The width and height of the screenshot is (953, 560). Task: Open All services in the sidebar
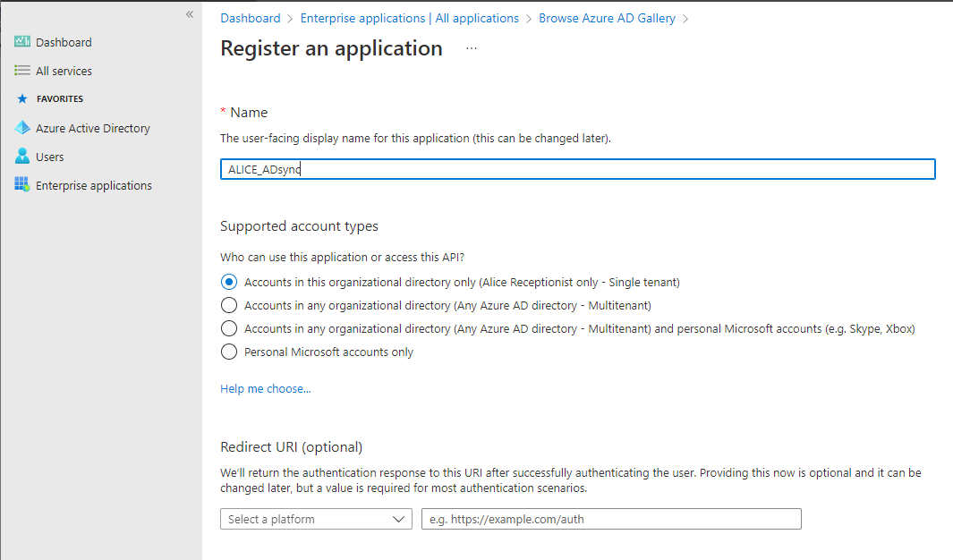click(x=64, y=71)
